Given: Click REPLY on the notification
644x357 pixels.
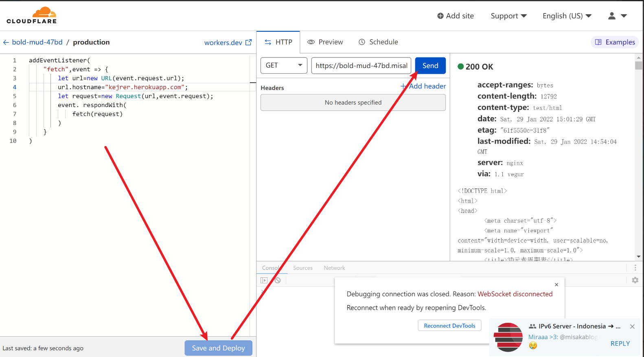Looking at the screenshot, I should click(620, 344).
